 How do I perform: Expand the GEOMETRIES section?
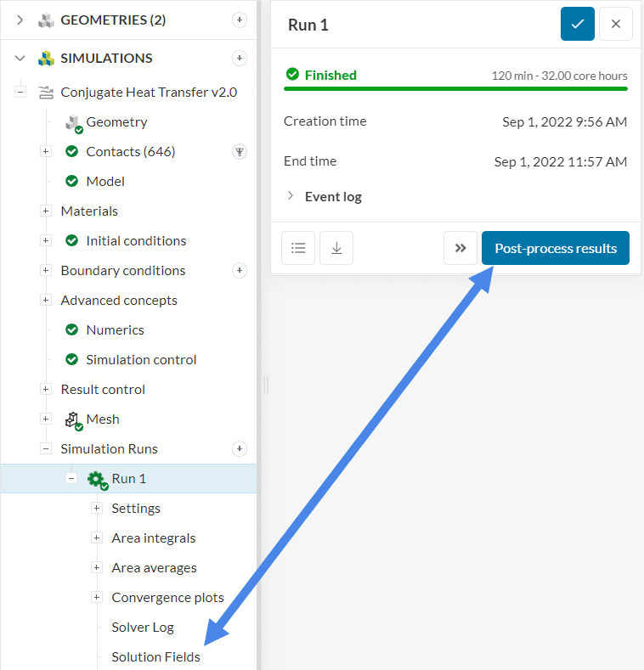click(x=20, y=20)
